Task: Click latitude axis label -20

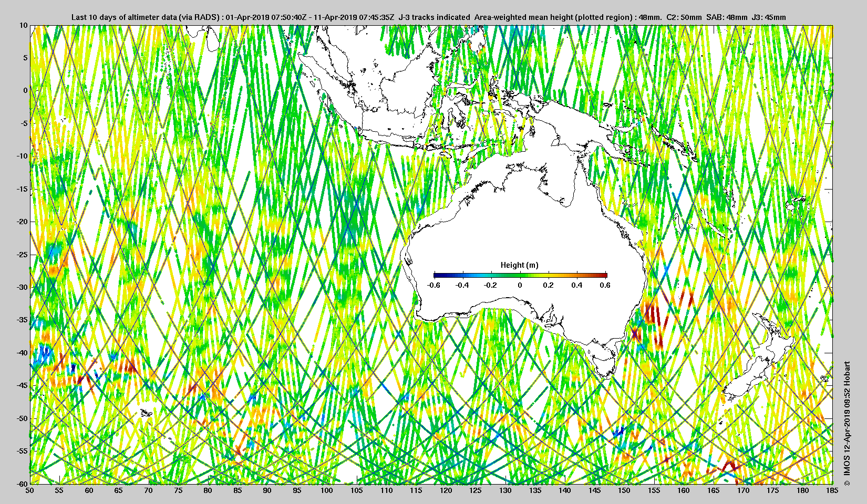Action: (x=22, y=222)
